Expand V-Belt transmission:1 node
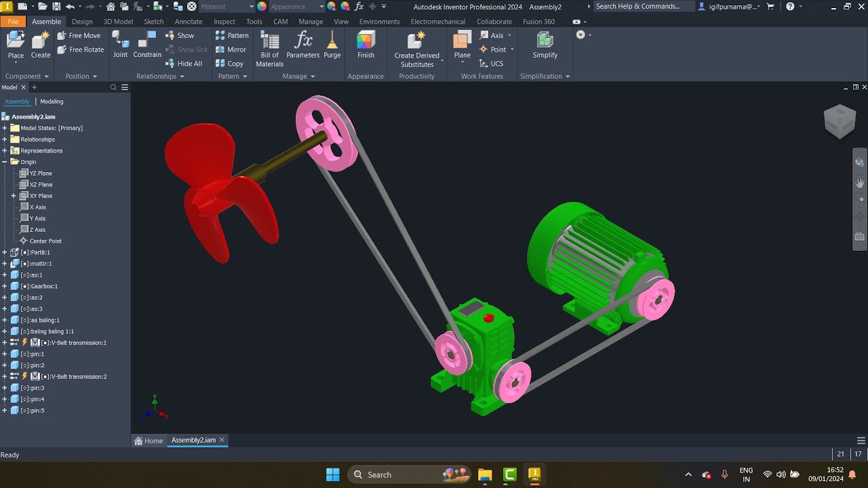 pyautogui.click(x=5, y=343)
